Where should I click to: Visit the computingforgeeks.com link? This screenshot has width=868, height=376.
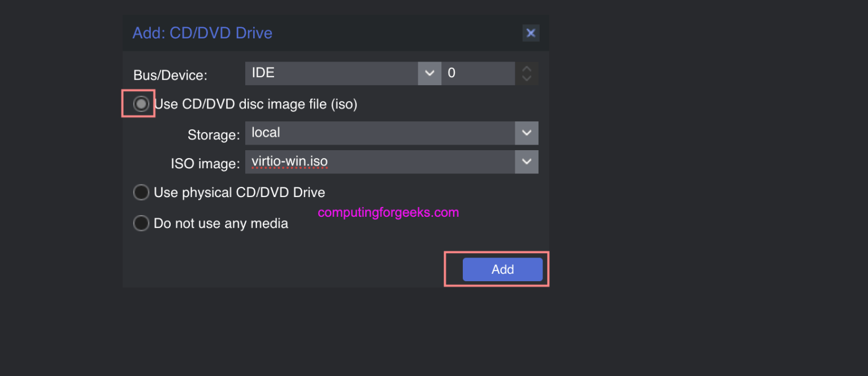click(388, 212)
